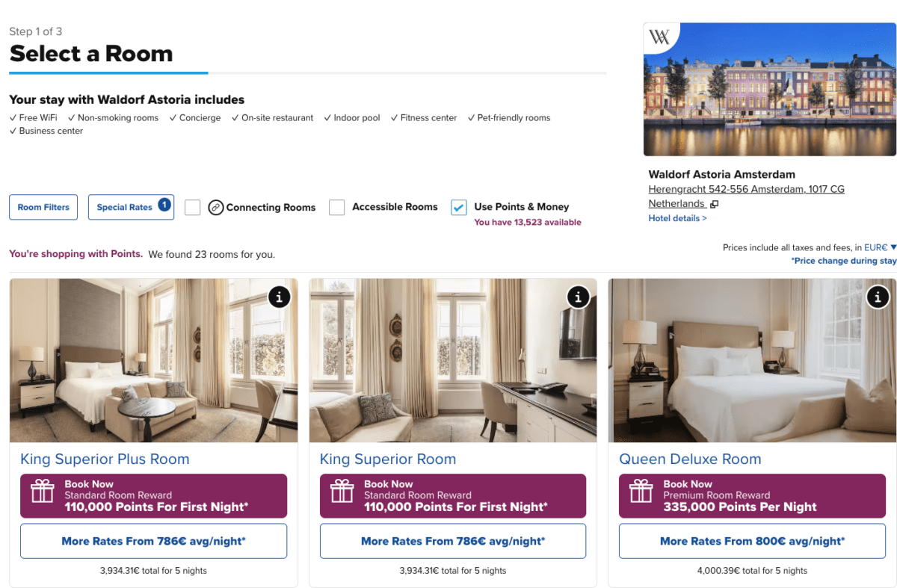Uncheck the Use Points & Money checkbox

pyautogui.click(x=459, y=208)
